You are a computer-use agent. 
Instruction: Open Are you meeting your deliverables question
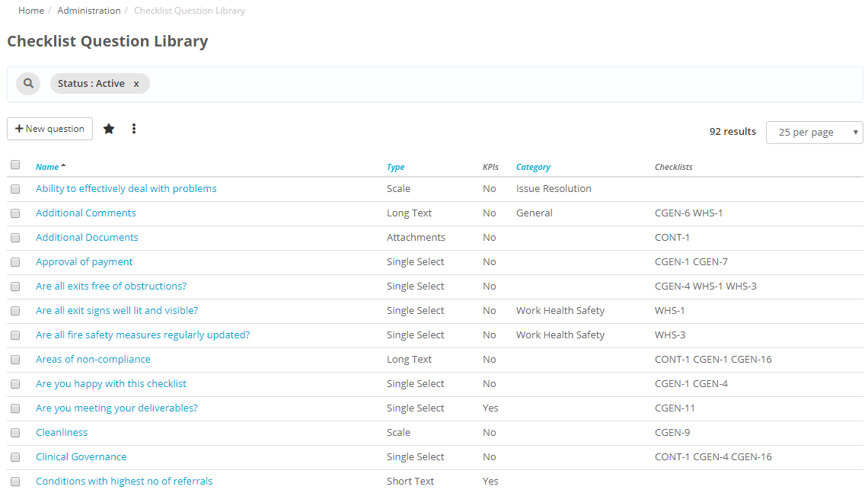116,408
